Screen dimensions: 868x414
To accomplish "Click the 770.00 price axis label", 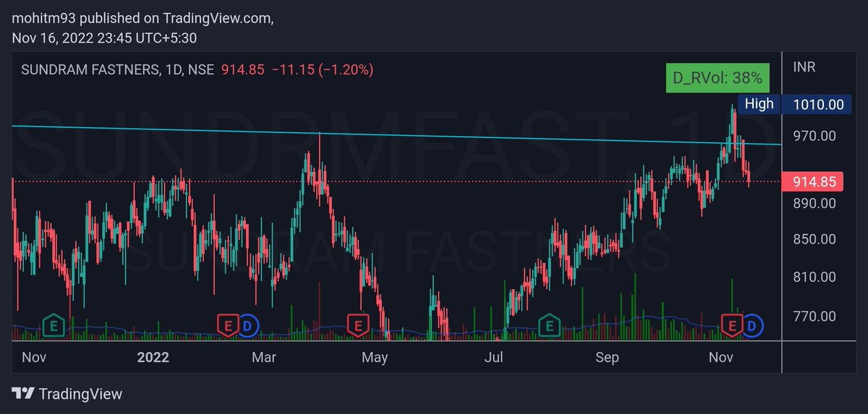I will 814,316.
